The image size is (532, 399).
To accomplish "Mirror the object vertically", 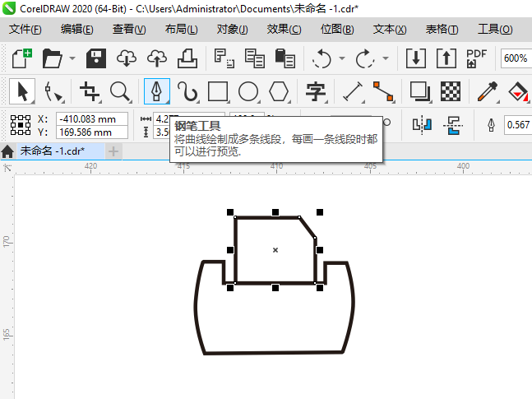I will click(x=452, y=125).
